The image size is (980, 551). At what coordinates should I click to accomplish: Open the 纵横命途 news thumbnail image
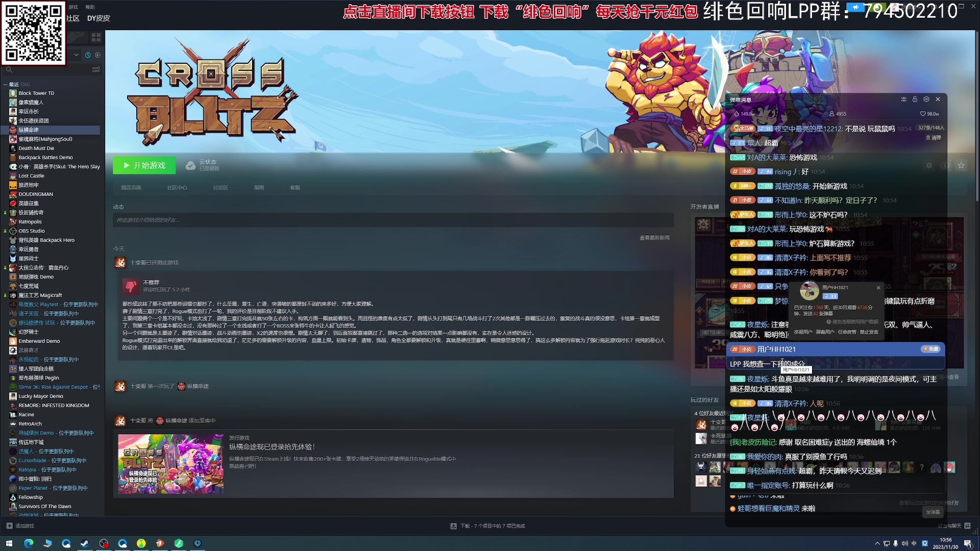170,464
